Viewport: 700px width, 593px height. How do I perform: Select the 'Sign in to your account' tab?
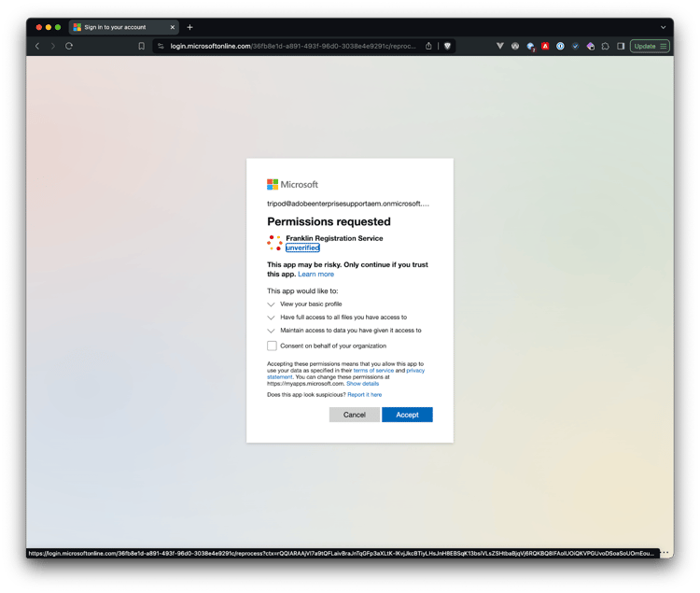[124, 27]
